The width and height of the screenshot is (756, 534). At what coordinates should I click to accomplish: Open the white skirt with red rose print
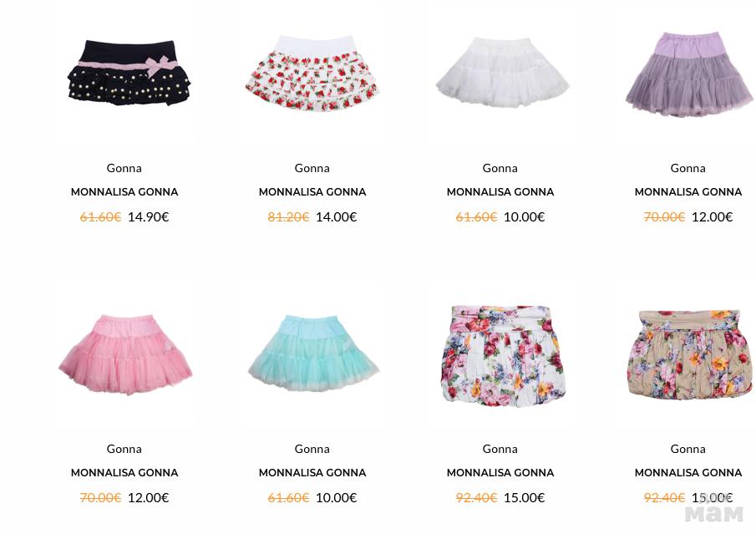(x=312, y=74)
